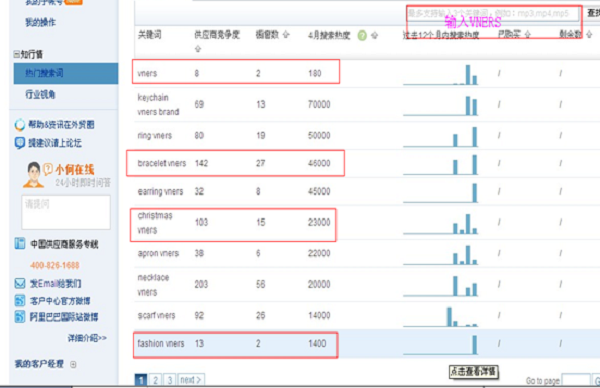Click the vners 12-month search trend chart
The height and width of the screenshot is (388, 600).
click(440, 75)
